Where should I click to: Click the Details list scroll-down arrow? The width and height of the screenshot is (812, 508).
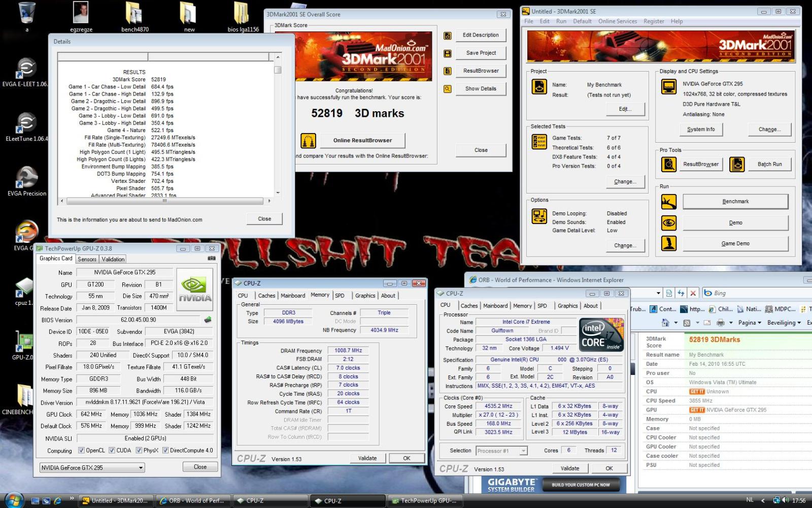point(278,193)
